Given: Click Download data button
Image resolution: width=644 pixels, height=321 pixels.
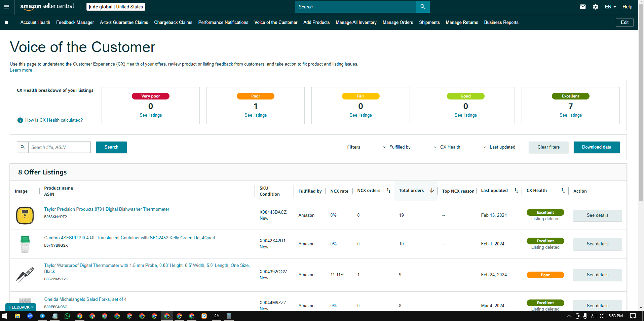Looking at the screenshot, I should point(597,147).
